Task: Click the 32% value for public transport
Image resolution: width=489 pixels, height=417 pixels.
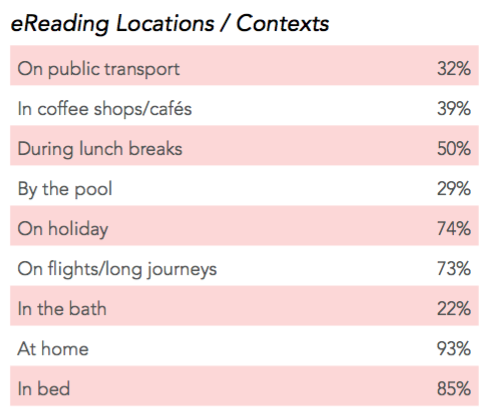Action: point(454,68)
